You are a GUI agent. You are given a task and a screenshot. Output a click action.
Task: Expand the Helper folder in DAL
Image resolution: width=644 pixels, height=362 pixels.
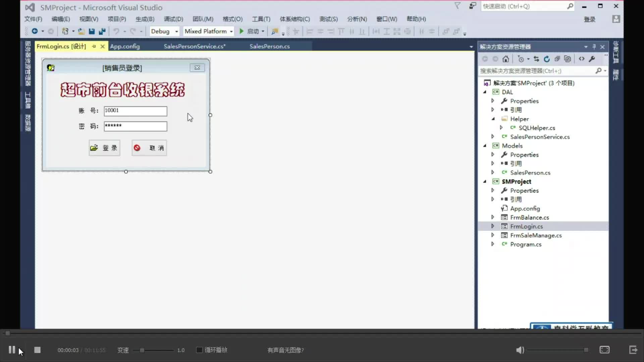click(x=492, y=118)
